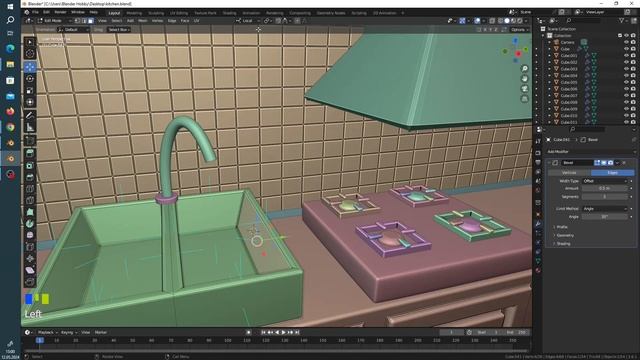
Task: Open the Width Type Offset dropdown
Action: coord(604,181)
